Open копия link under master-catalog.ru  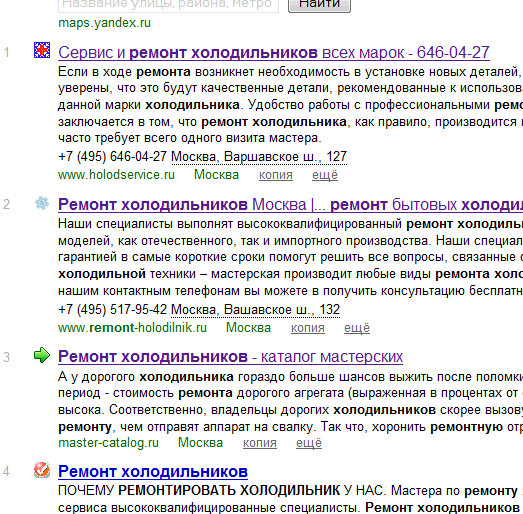[260, 443]
